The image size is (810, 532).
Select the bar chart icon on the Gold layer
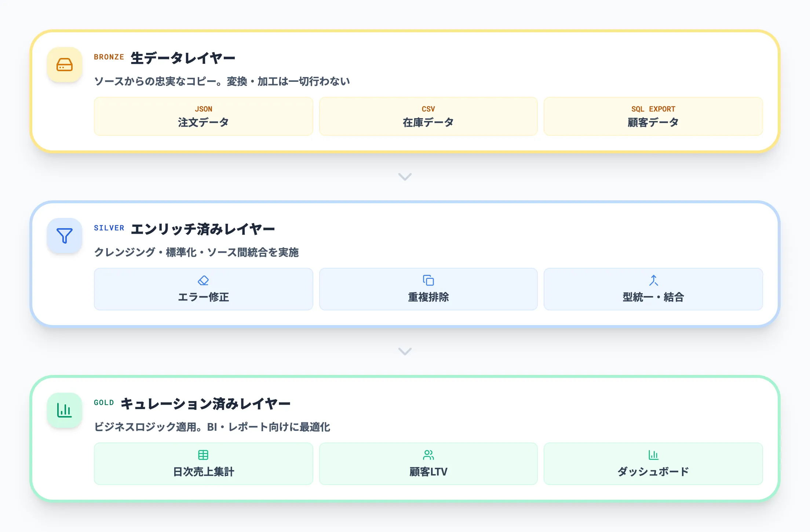coord(64,410)
